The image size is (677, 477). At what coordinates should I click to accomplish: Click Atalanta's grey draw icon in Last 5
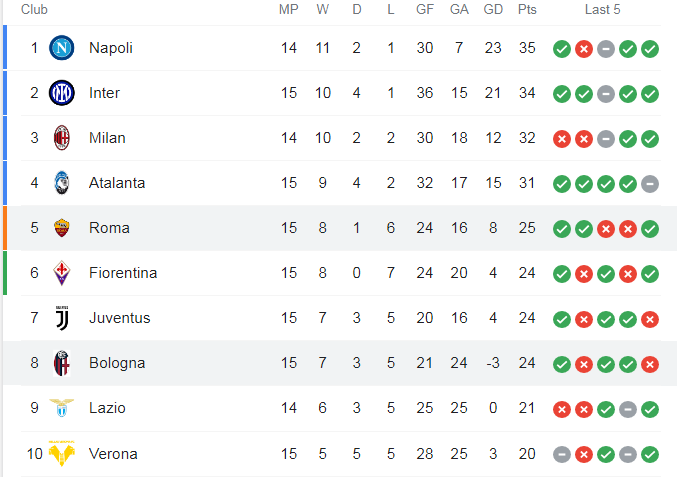[650, 184]
